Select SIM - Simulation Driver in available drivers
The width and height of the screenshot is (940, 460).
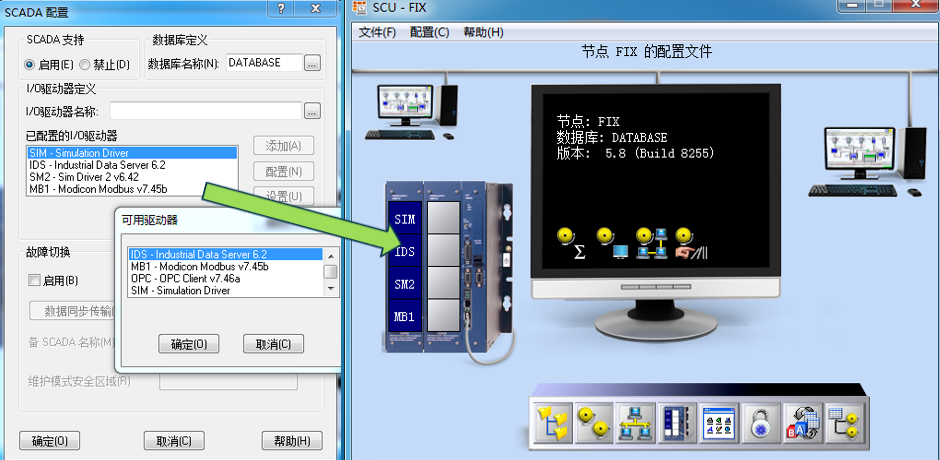click(226, 290)
